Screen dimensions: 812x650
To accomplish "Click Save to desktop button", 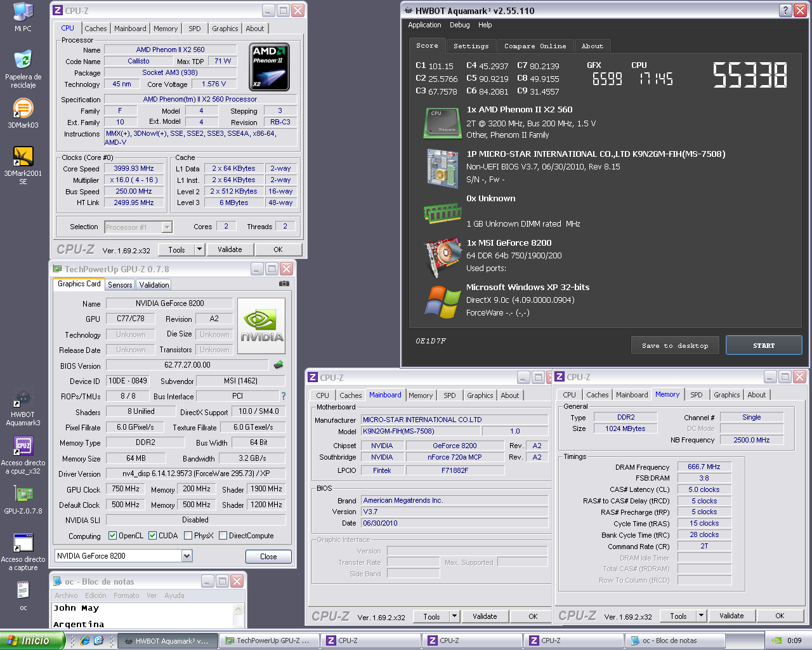I will tap(674, 345).
